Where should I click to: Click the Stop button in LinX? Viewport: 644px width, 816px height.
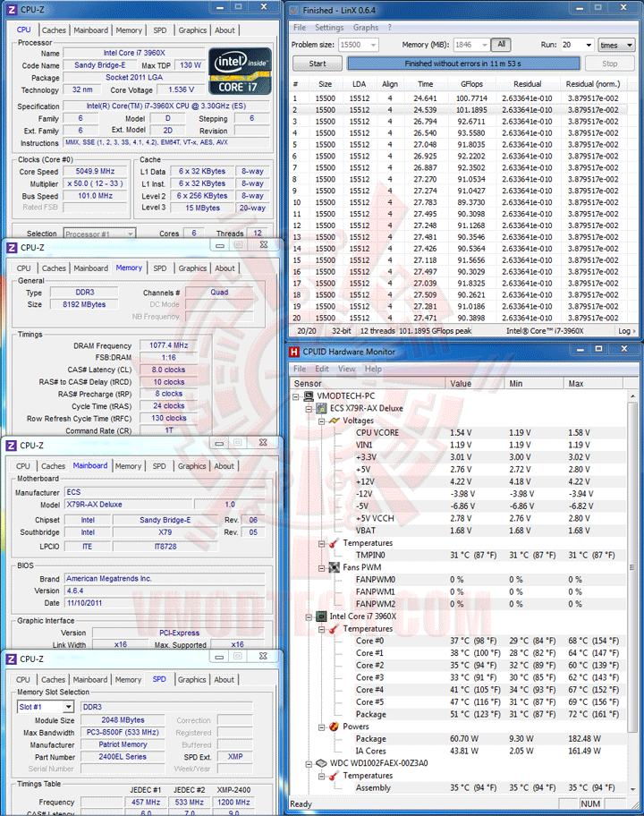[610, 64]
